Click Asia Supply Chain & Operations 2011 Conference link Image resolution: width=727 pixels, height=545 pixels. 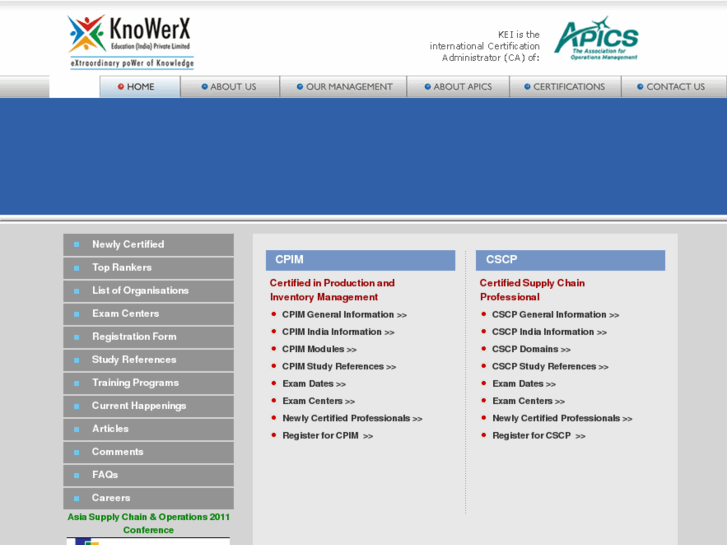pyautogui.click(x=148, y=523)
